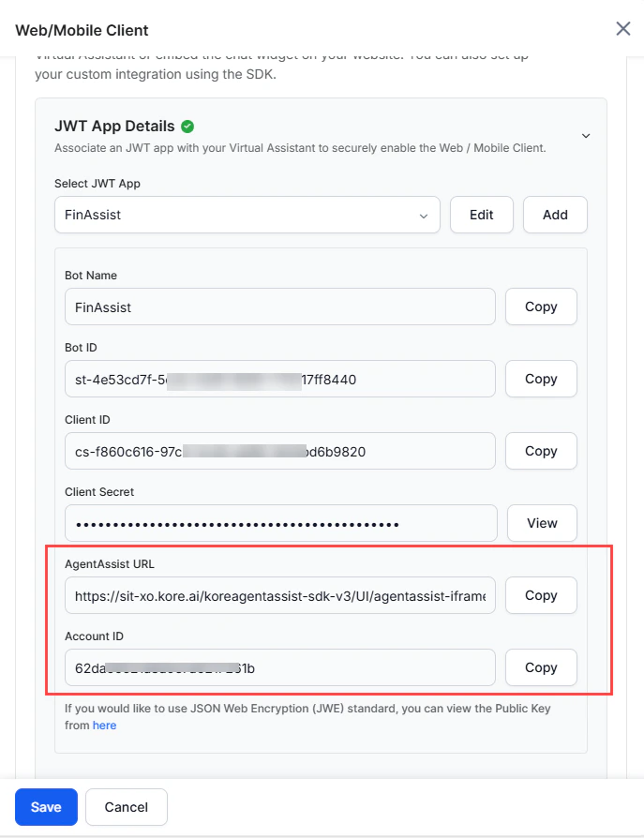Open the Public Key via the here link

pos(104,725)
